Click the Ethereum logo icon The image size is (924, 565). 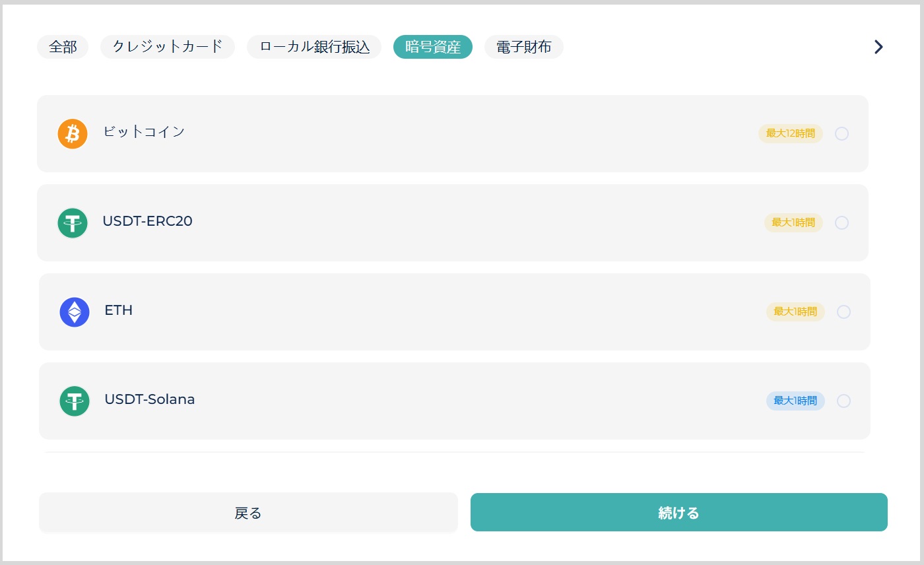tap(75, 312)
